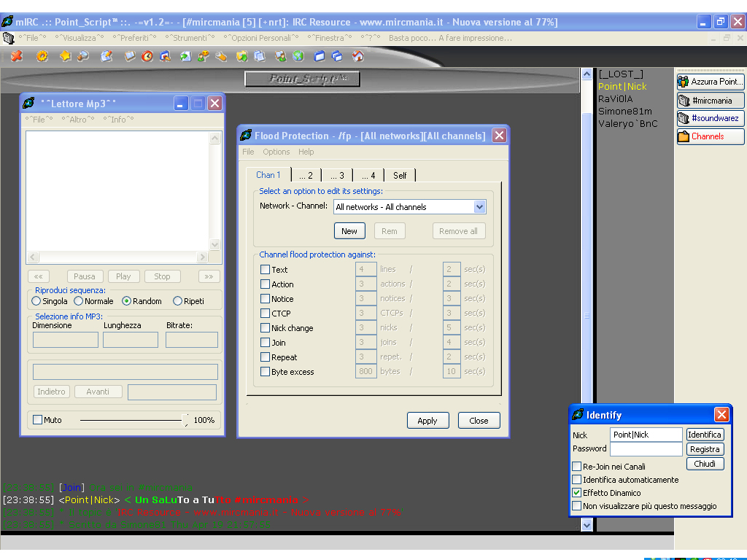Open the Options menu in Flood Protection
This screenshot has width=747, height=560.
(276, 152)
